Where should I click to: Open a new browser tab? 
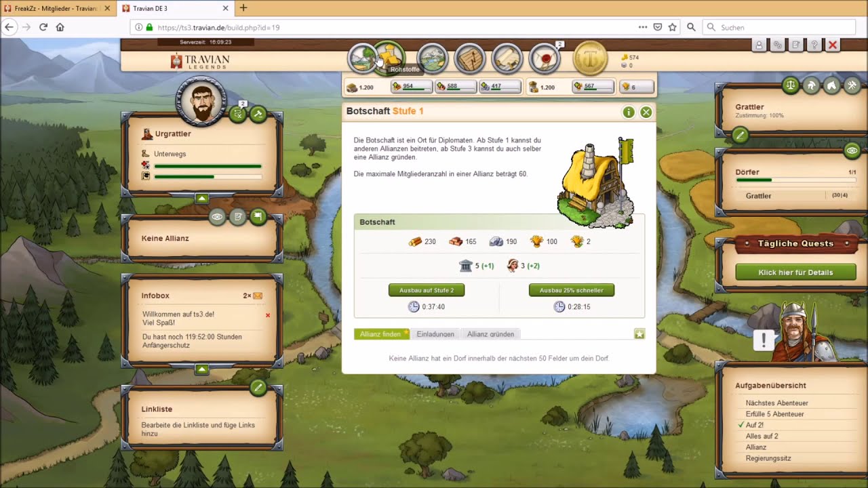243,8
